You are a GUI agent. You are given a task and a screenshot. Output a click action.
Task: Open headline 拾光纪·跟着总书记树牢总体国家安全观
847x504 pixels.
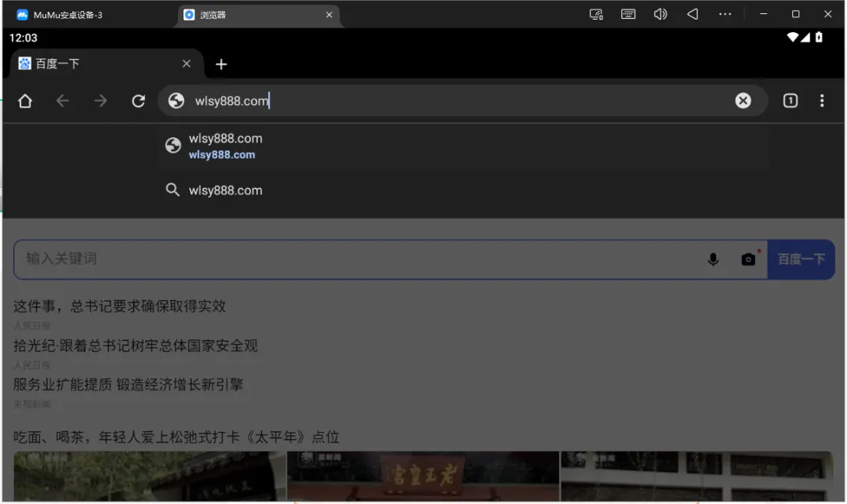136,346
